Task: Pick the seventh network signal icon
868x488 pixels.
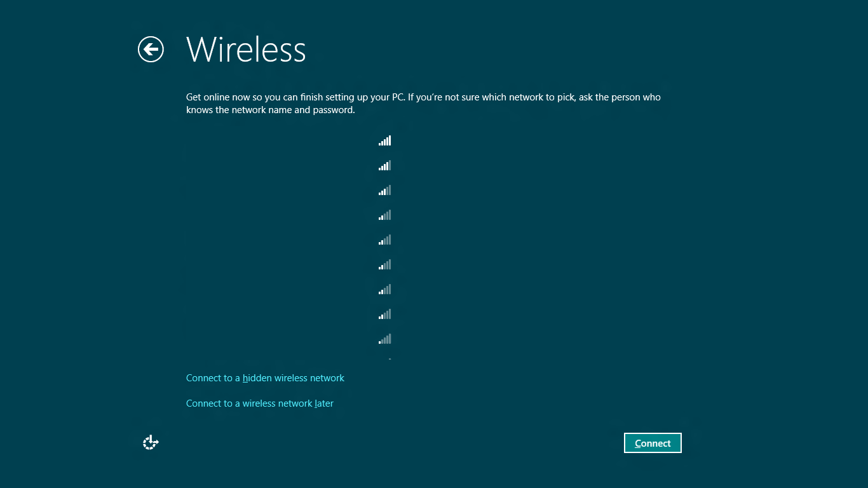Action: [384, 290]
